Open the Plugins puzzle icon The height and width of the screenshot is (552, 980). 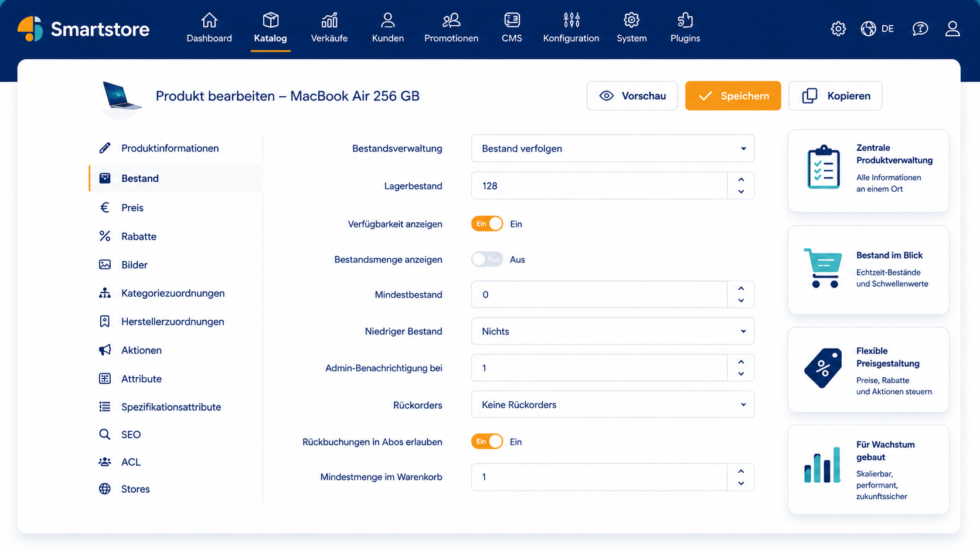(685, 21)
